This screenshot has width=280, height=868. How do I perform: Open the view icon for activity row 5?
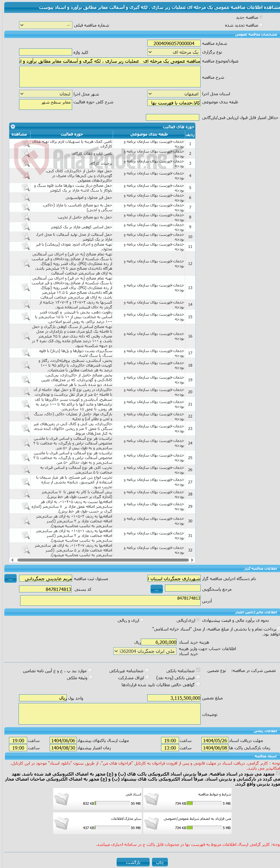(25, 188)
